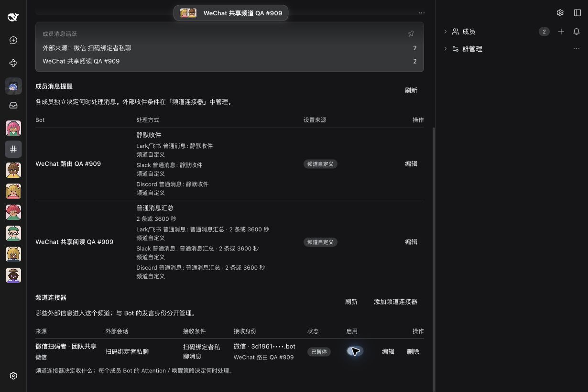Open the inbox tray icon
Image resolution: width=588 pixels, height=392 pixels.
point(13,105)
